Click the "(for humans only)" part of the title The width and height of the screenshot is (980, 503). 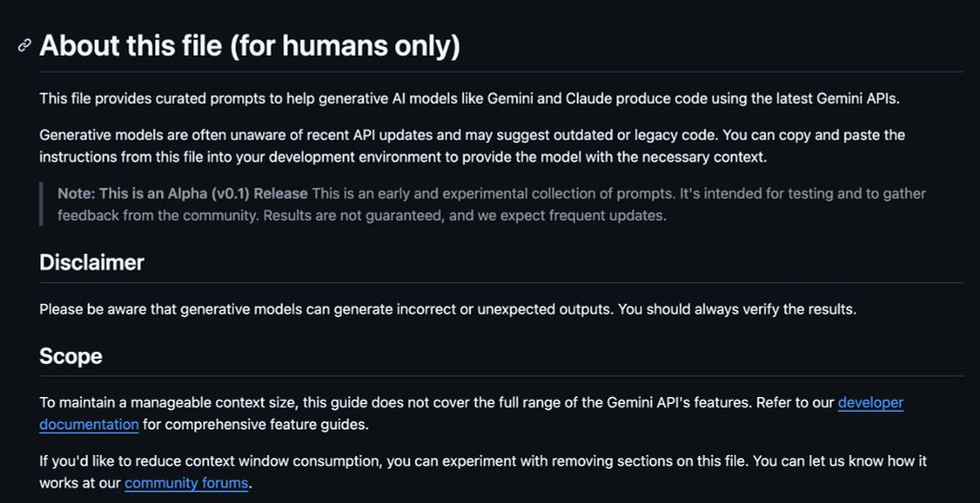(x=345, y=46)
